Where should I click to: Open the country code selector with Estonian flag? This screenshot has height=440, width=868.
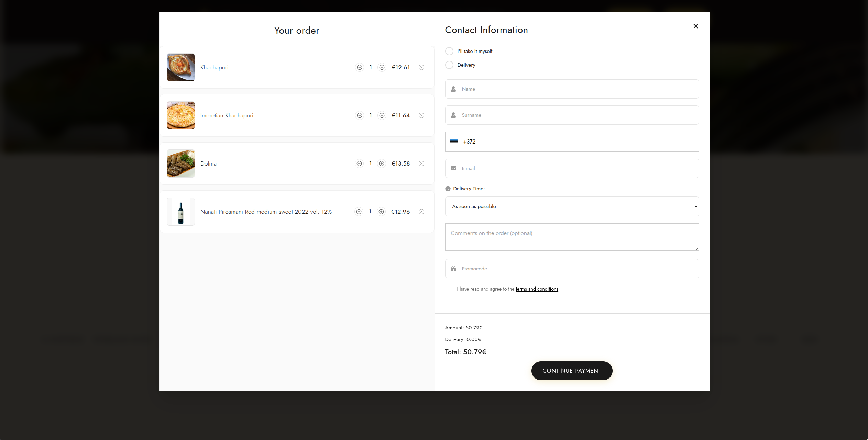(x=454, y=142)
